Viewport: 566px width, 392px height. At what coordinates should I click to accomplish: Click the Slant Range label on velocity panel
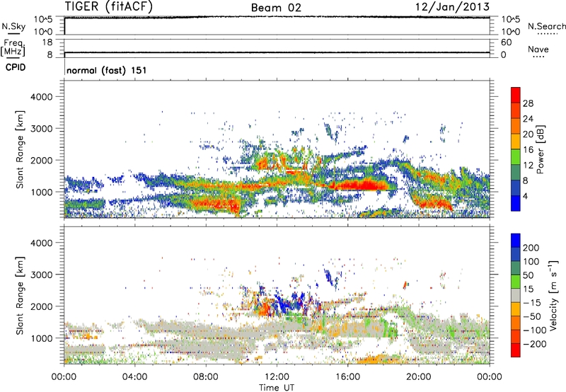pos(20,296)
